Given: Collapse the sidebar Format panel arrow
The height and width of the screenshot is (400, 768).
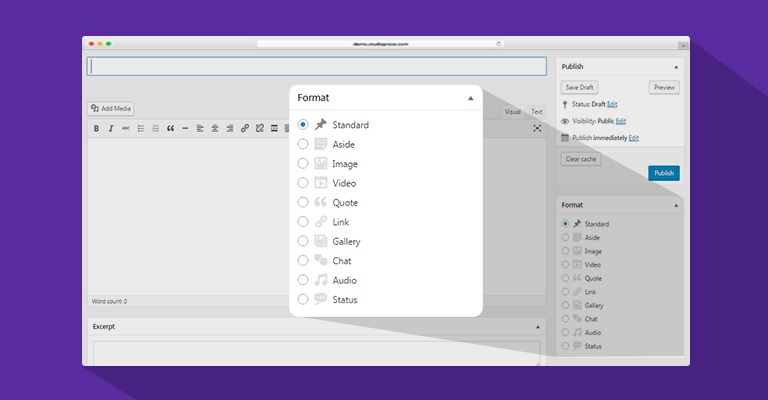Looking at the screenshot, I should (x=676, y=206).
